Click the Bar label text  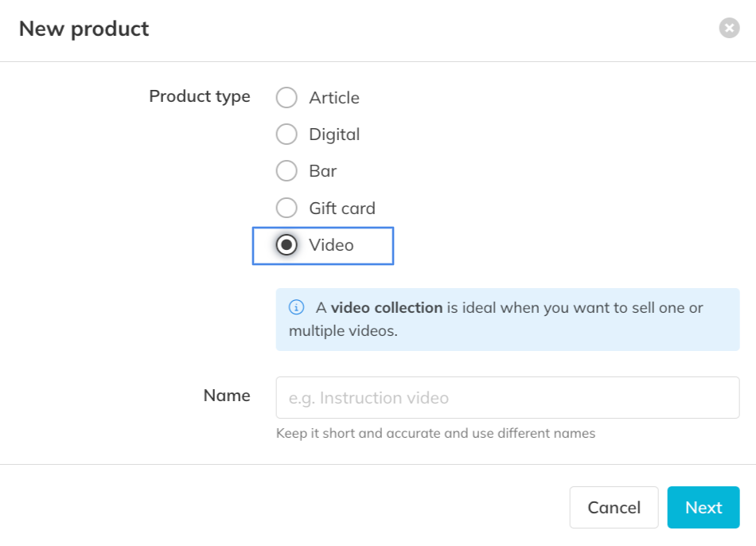pos(323,171)
